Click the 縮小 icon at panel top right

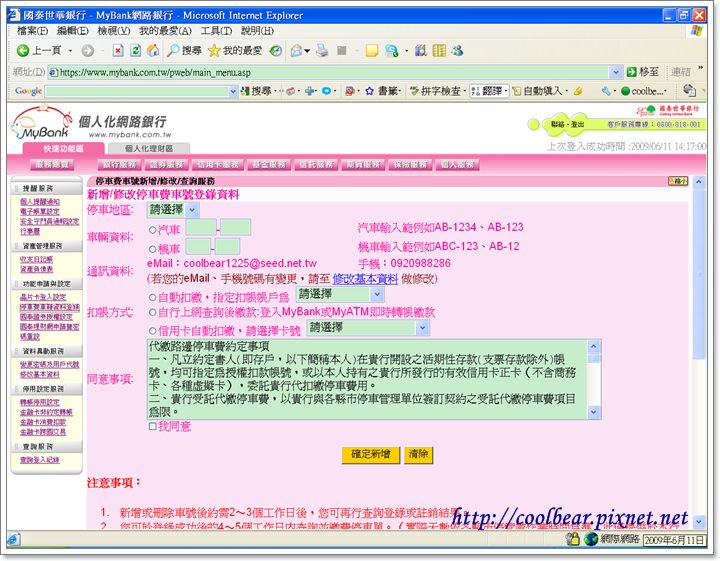coord(678,181)
